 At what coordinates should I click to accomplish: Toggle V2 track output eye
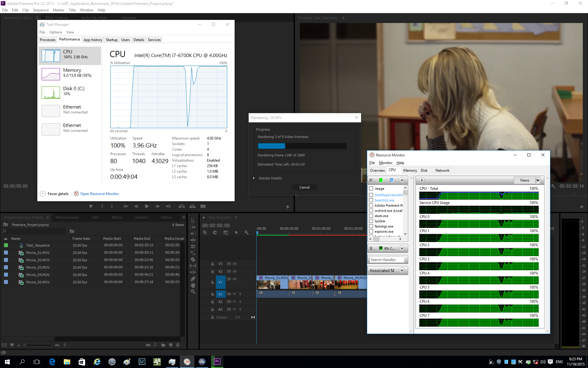235,271
